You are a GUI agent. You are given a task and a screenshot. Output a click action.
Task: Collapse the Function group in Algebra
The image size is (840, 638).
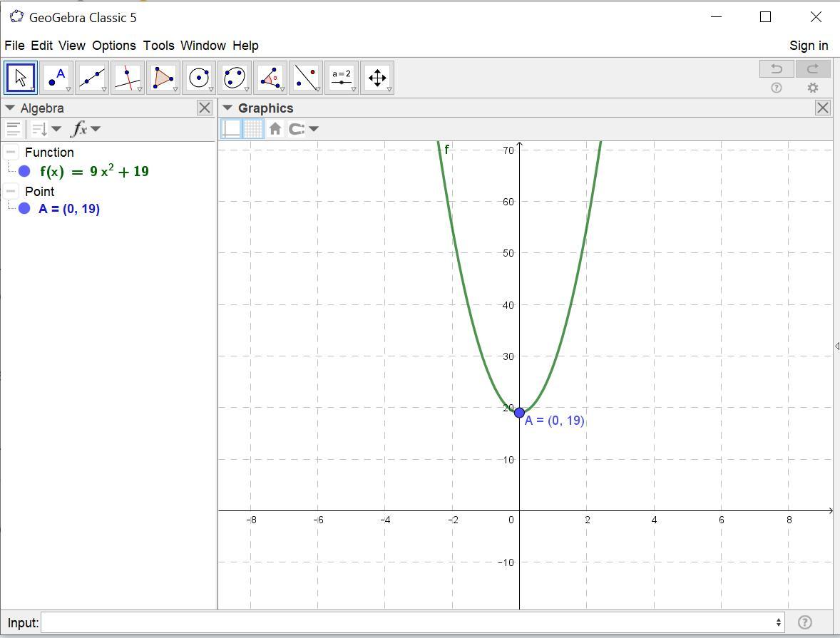[11, 152]
